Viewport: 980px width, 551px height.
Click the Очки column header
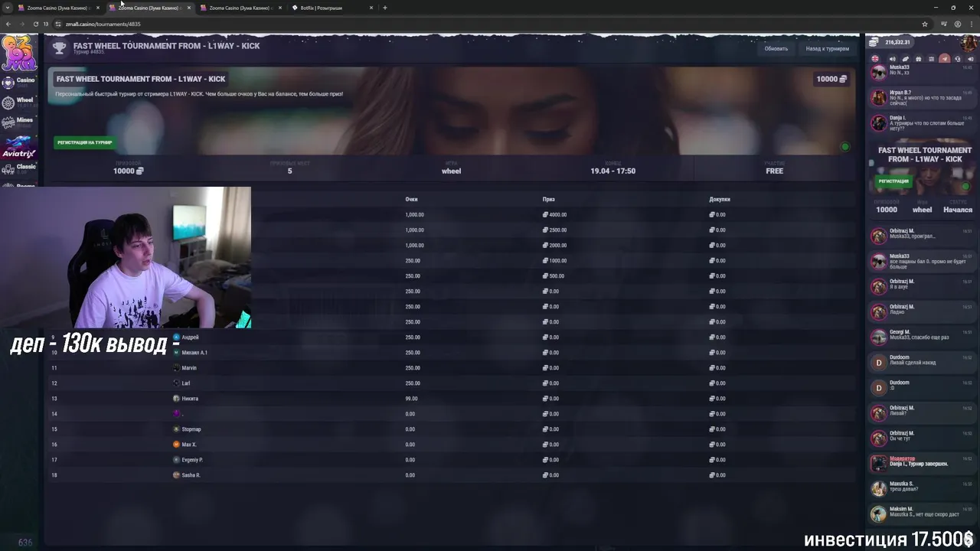click(x=411, y=199)
